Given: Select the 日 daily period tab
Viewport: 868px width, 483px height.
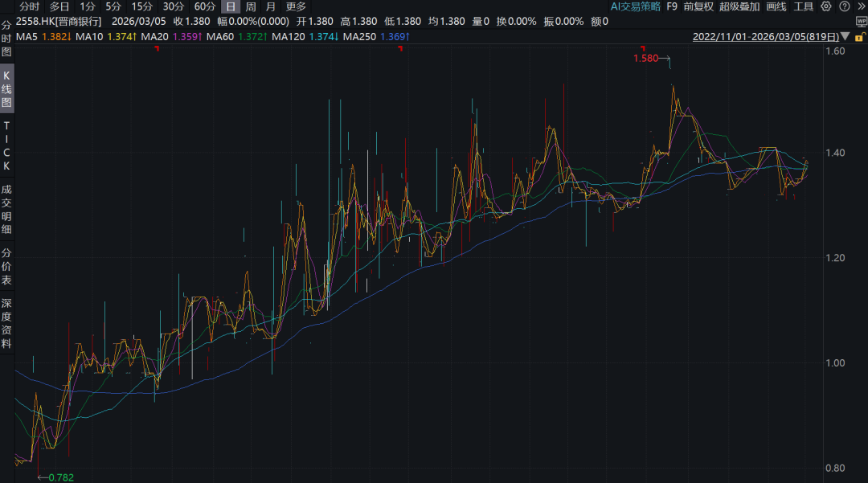Looking at the screenshot, I should (x=231, y=6).
